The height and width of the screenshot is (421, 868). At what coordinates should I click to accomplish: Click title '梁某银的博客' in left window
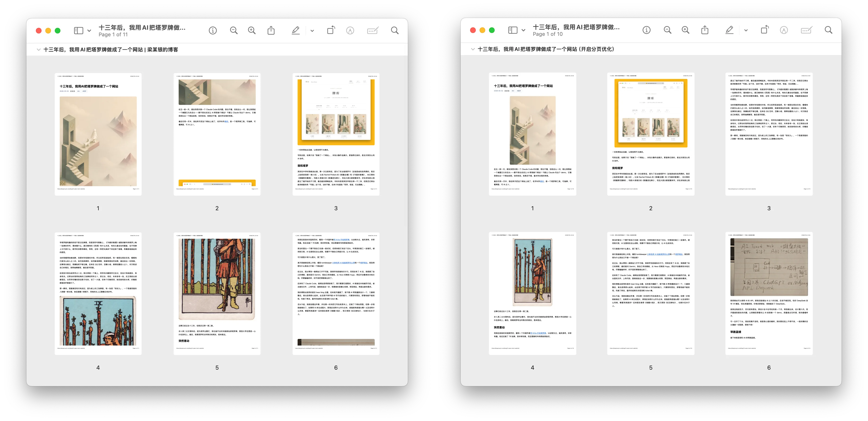point(162,50)
